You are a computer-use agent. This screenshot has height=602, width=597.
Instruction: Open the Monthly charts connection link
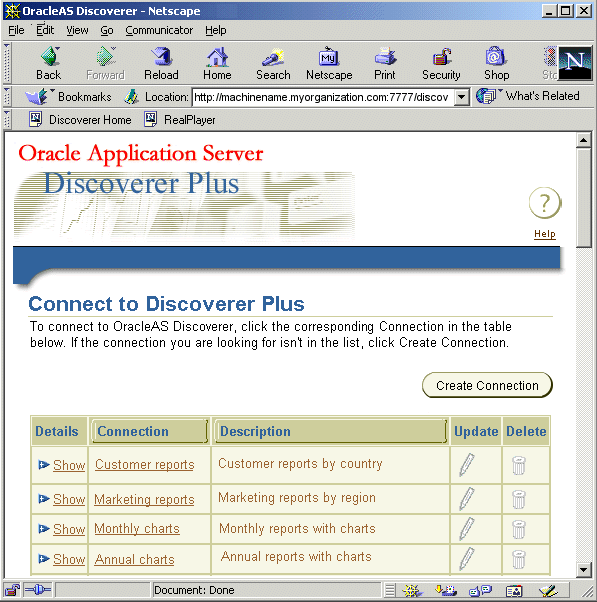[137, 529]
